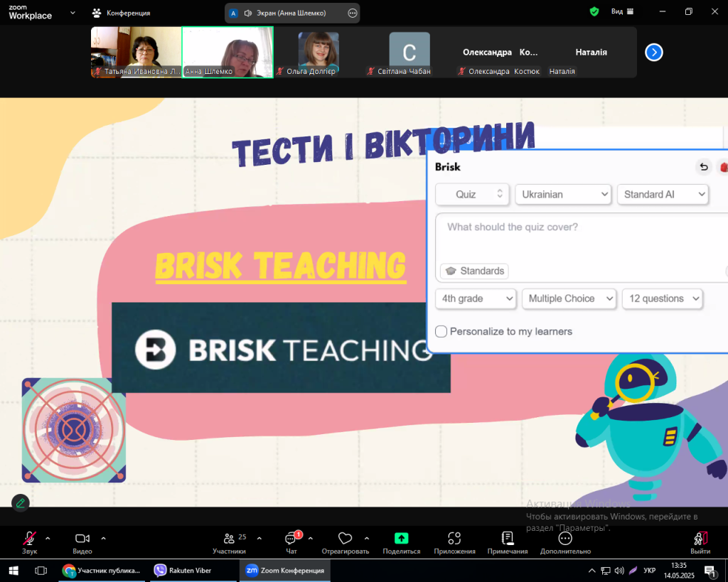Select Олександра Костюк participant tile
The width and height of the screenshot is (728, 582).
[500, 52]
